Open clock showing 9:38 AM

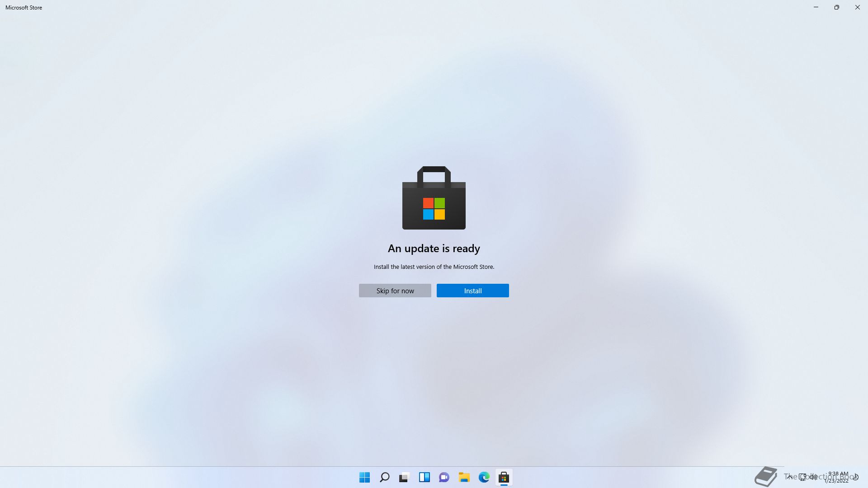tap(837, 477)
